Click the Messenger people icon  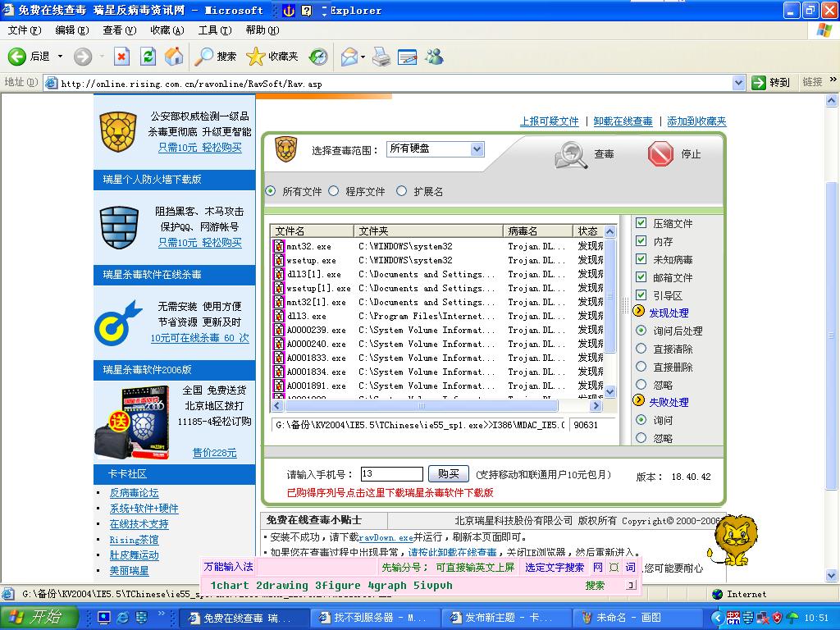(x=435, y=57)
